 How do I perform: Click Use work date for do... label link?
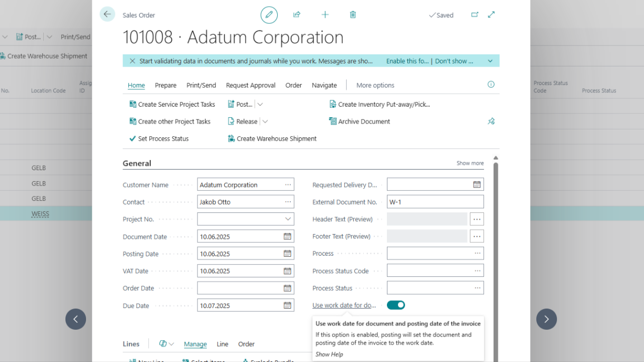[x=344, y=305]
